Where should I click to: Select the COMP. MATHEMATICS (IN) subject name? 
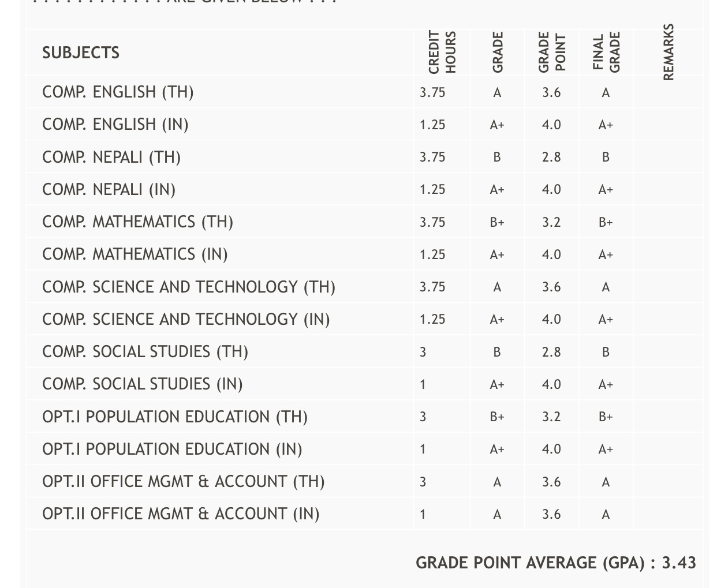[135, 254]
